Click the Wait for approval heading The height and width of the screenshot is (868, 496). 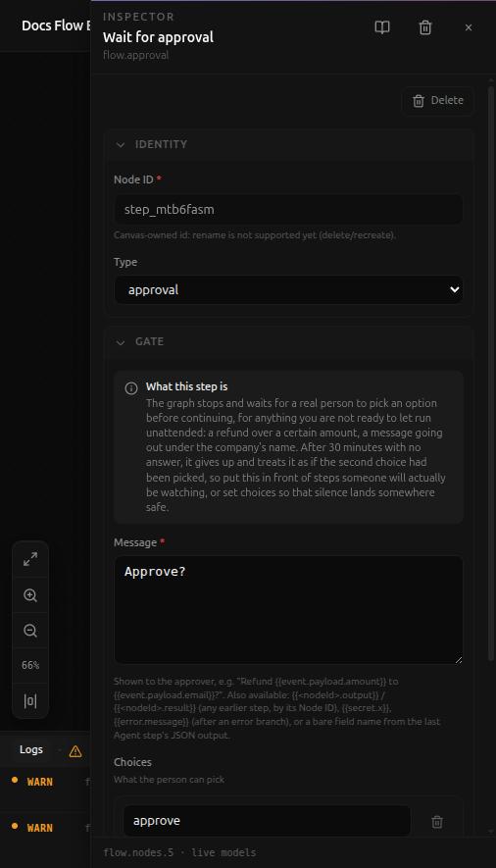click(x=158, y=37)
